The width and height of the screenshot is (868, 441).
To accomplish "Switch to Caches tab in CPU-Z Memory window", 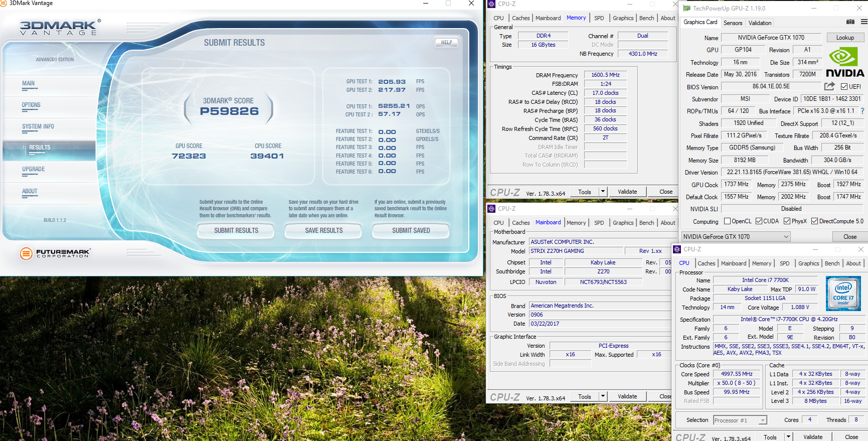I will tap(521, 18).
